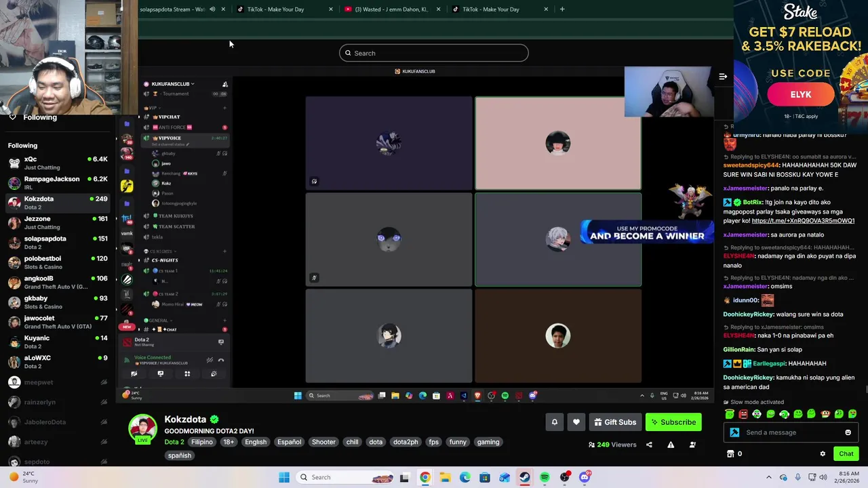Pick the halo emote in quick emotes
The width and height of the screenshot is (868, 488).
click(730, 413)
